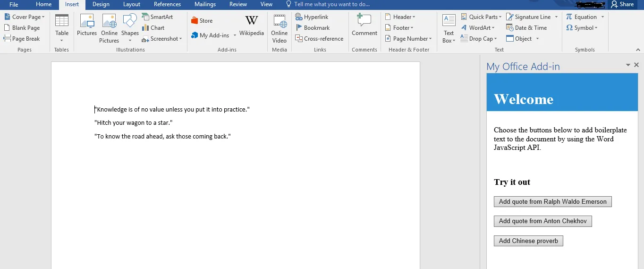Click the Tell me what you want to do box

coord(328,4)
